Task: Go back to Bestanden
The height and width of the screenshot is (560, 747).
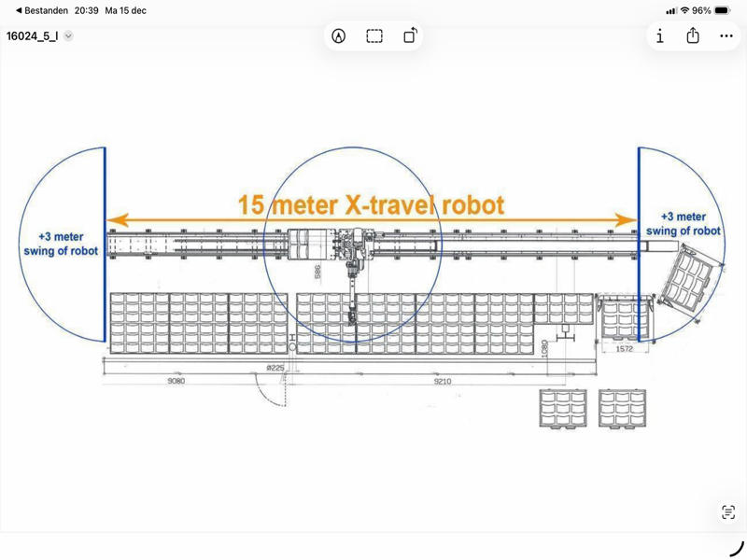Action: (41, 10)
